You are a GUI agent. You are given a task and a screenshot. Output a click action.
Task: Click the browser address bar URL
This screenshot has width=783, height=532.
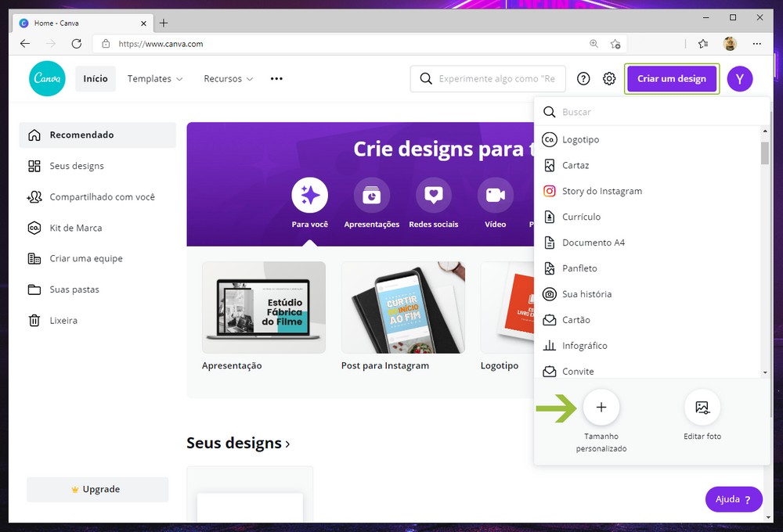pyautogui.click(x=161, y=44)
